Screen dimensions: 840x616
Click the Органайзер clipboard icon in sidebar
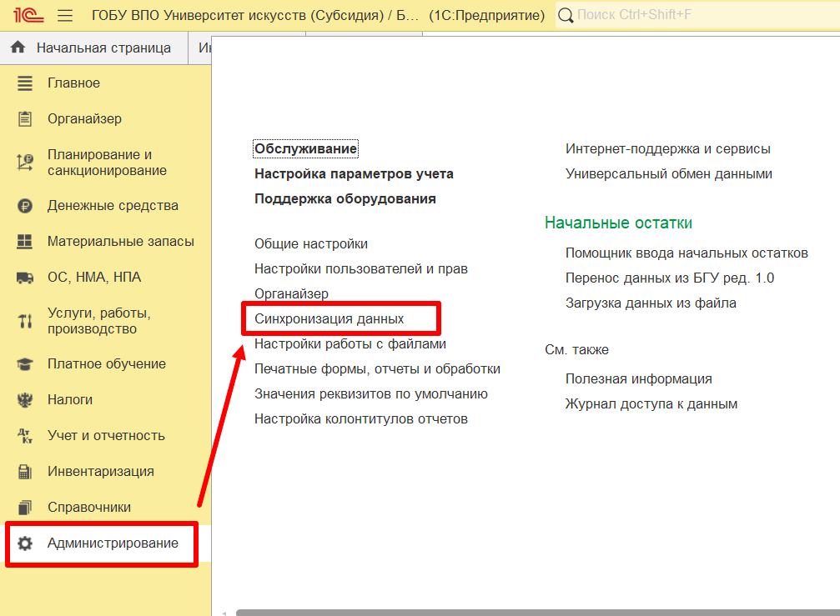pos(25,119)
